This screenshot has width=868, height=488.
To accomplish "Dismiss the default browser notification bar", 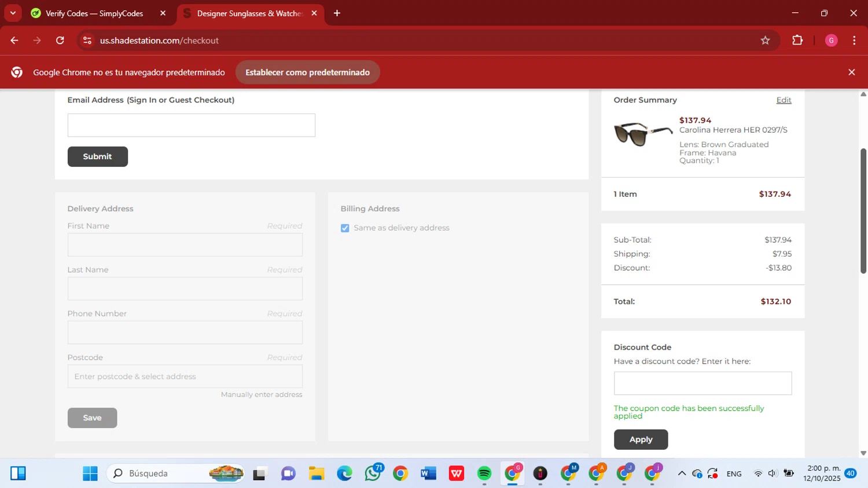I will tap(851, 72).
